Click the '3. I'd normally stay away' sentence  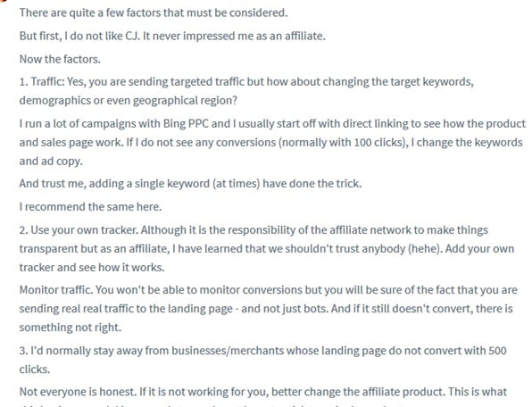[x=263, y=351]
